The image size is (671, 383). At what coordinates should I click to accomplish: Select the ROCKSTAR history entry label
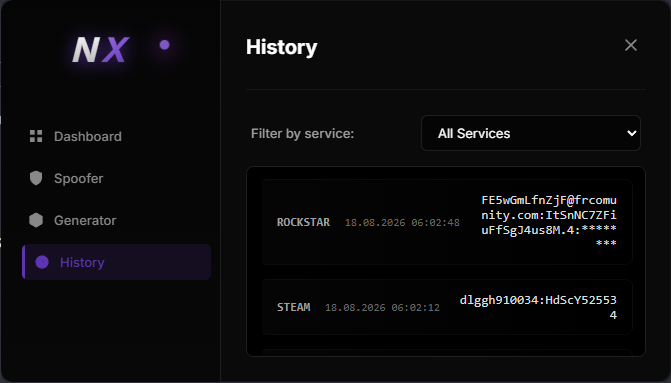[x=303, y=223]
